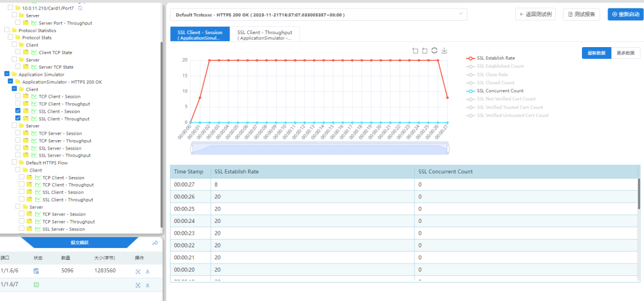The width and height of the screenshot is (644, 301).
Task: Click the view capture icon for port 1/1.6/7
Action: click(138, 285)
